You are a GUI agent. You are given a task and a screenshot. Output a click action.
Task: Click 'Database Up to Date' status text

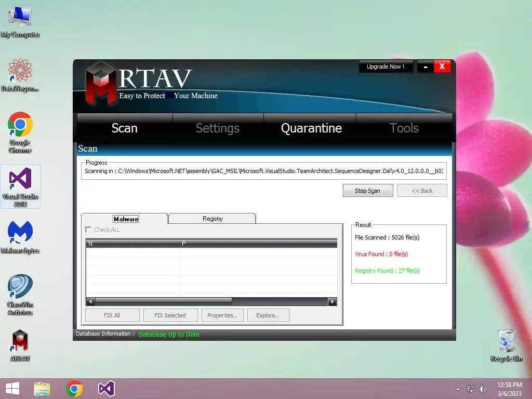pyautogui.click(x=169, y=334)
